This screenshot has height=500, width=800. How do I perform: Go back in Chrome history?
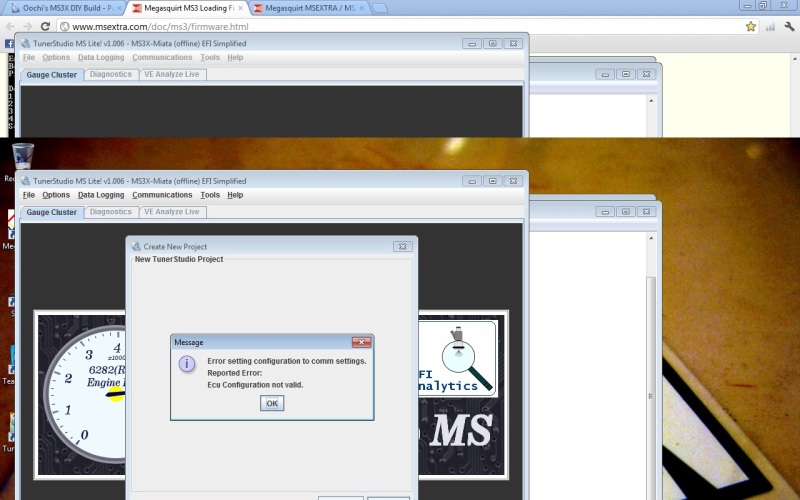point(10,27)
